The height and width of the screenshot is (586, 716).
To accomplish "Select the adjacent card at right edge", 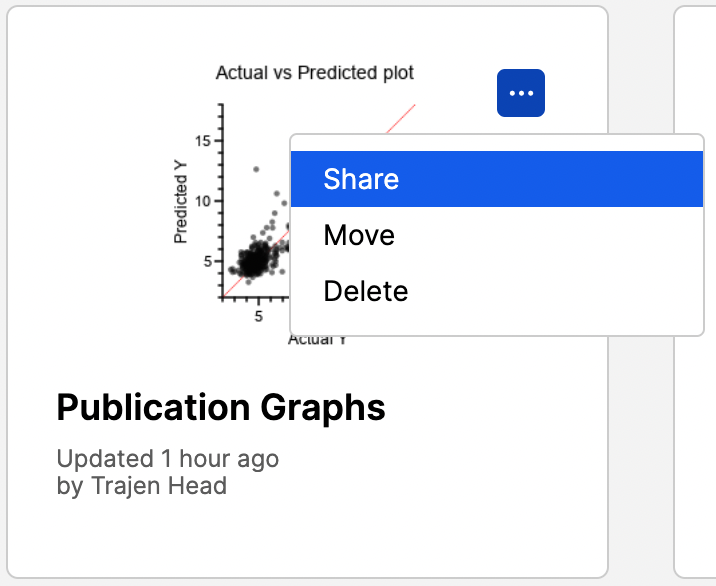I will pyautogui.click(x=696, y=290).
